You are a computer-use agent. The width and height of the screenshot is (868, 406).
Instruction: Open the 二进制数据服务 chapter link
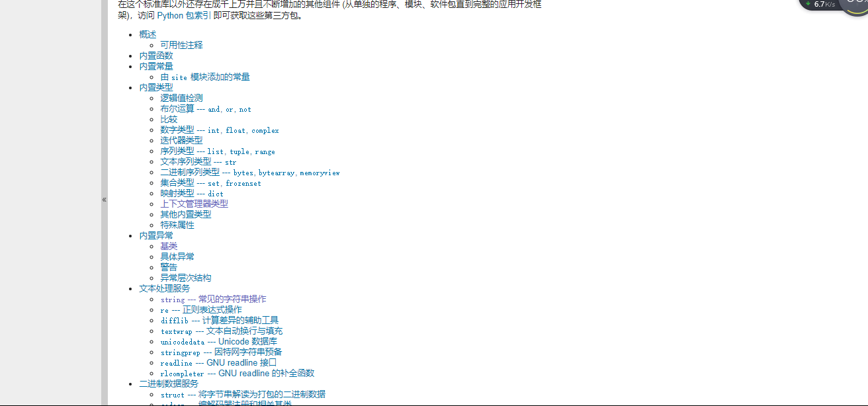(169, 384)
